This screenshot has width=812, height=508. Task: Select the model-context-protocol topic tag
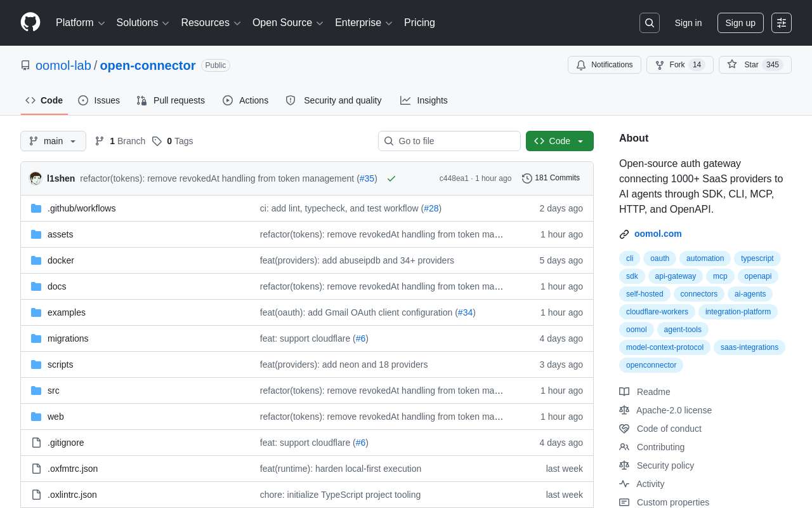[x=664, y=347]
